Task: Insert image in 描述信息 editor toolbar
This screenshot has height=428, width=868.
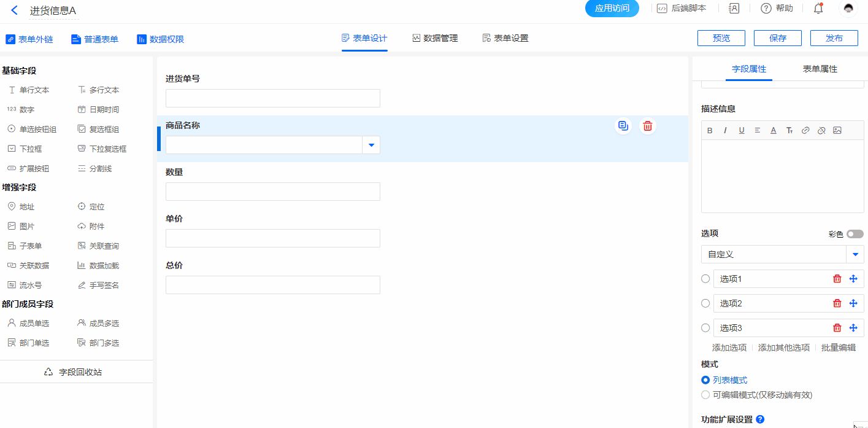Action: click(837, 130)
